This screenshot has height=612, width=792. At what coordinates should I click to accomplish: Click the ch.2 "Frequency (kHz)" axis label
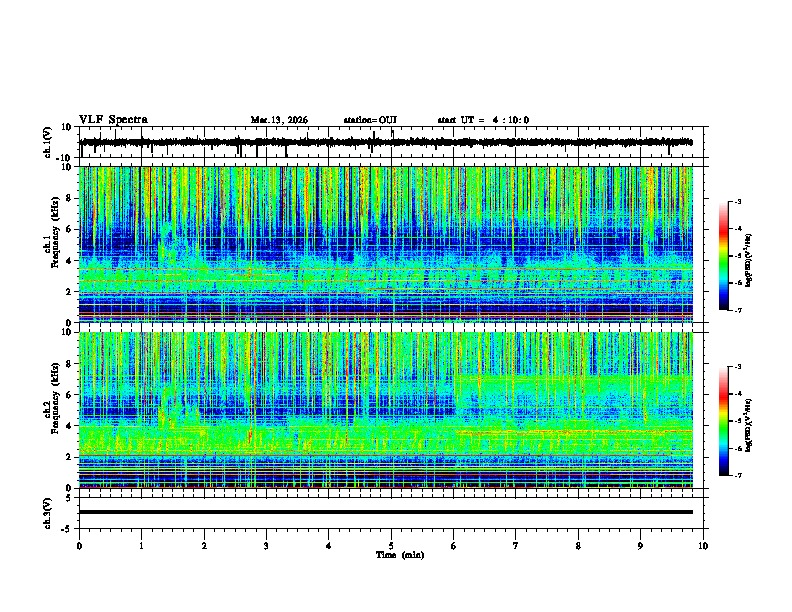pos(55,398)
